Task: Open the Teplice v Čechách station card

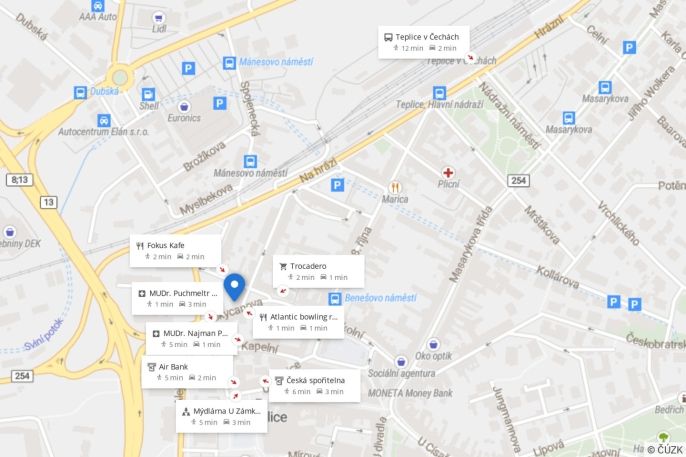Action: [424, 42]
